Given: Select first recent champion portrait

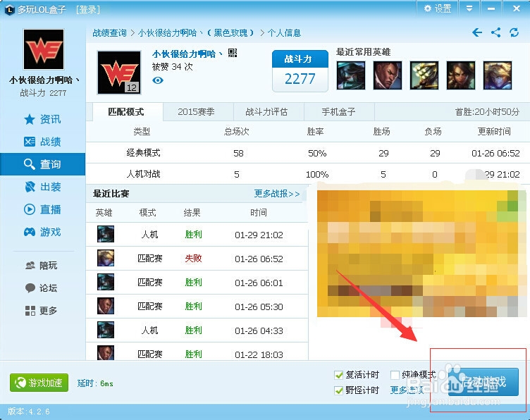Looking at the screenshot, I should coord(351,75).
